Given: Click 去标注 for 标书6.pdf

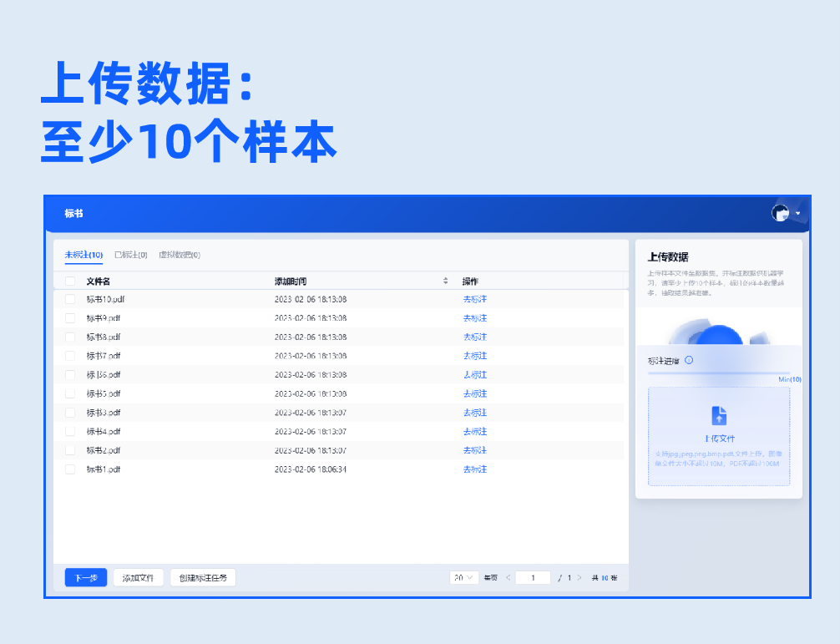Looking at the screenshot, I should pyautogui.click(x=474, y=374).
